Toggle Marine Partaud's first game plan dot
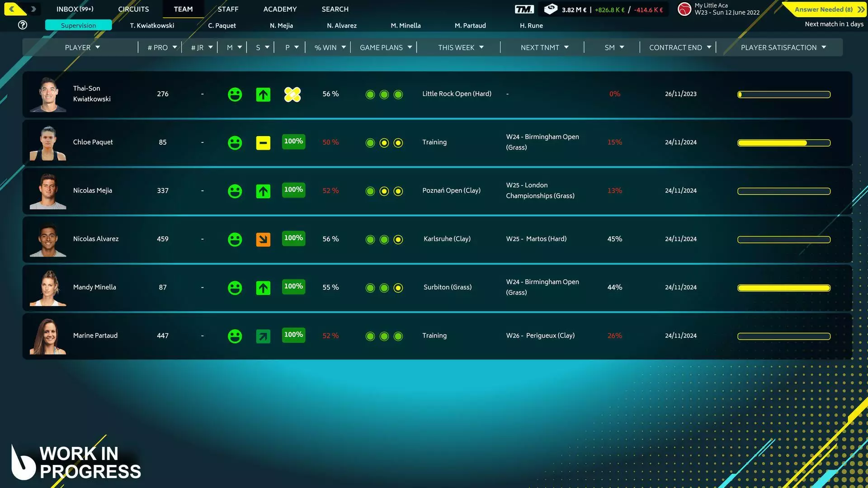 pos(370,336)
